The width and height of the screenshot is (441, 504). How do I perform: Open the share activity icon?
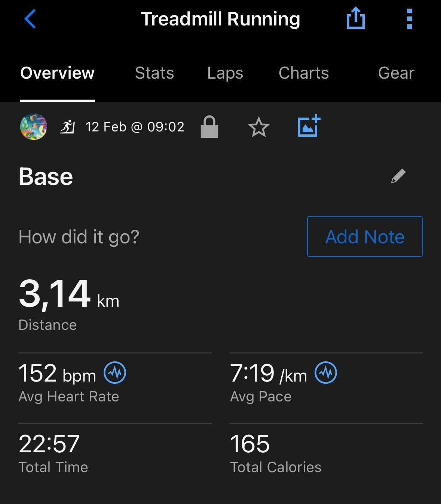(355, 18)
